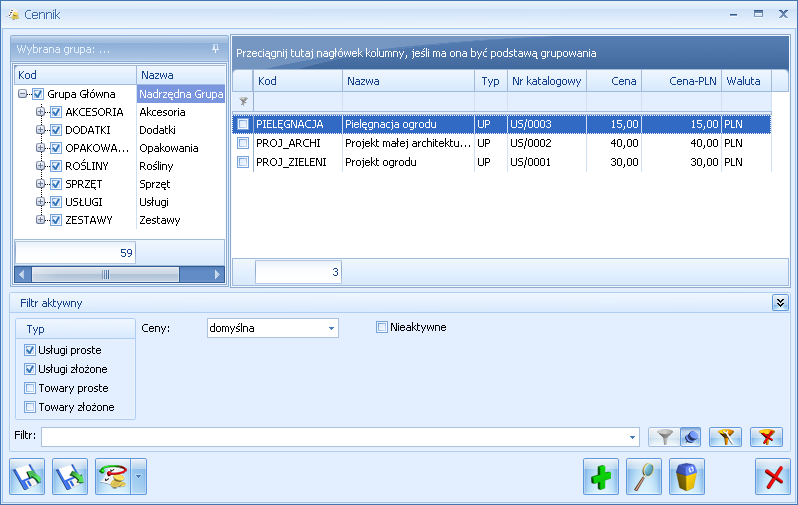Viewport: 798px width, 505px height.
Task: Sort by the Typ column header
Action: click(491, 81)
